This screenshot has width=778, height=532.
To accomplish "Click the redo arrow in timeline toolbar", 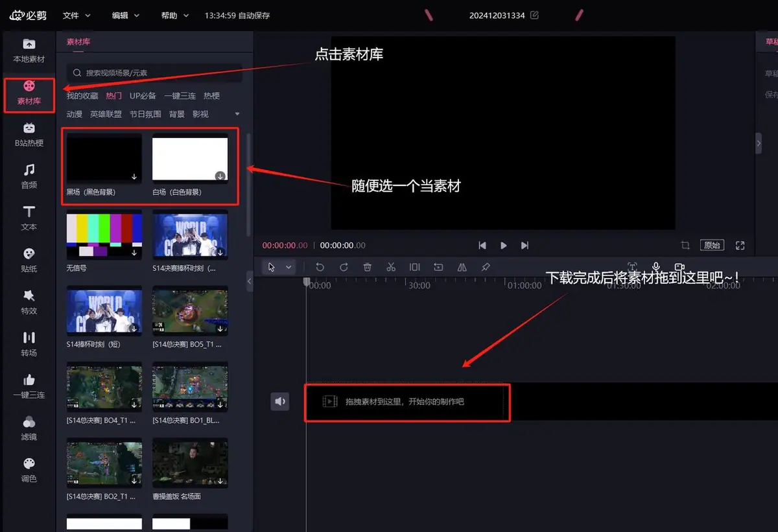I will coord(344,267).
